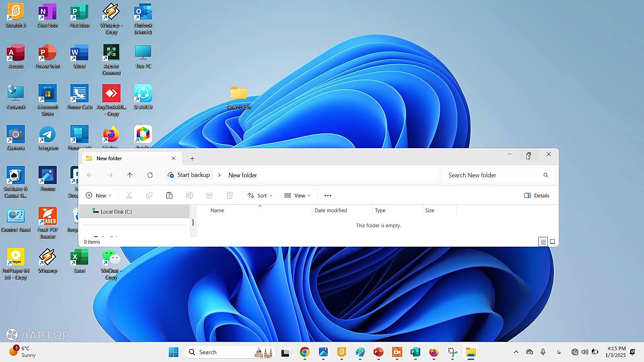This screenshot has height=362, width=644.
Task: Open the Windows Start menu
Action: coord(173,352)
